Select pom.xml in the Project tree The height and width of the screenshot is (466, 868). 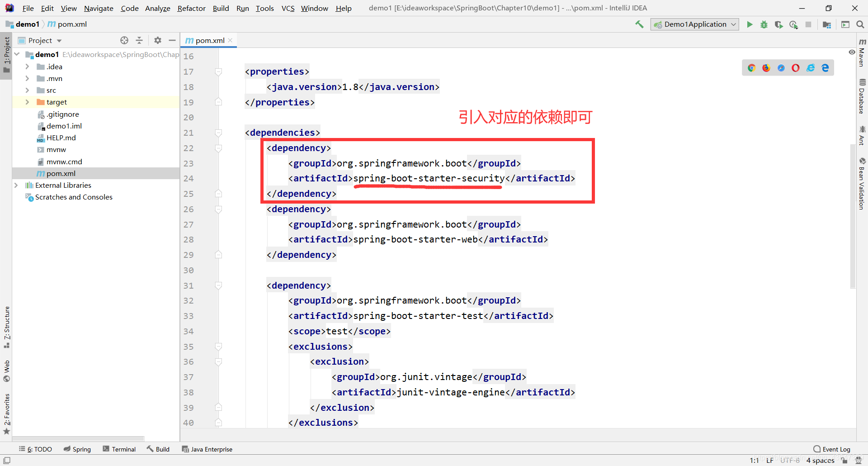96,173
